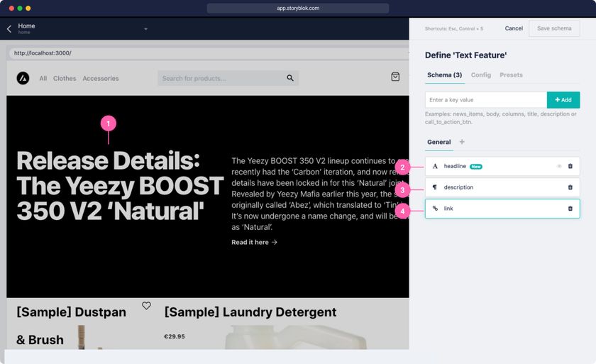The height and width of the screenshot is (364, 596).
Task: Click the green Add button
Action: (563, 100)
